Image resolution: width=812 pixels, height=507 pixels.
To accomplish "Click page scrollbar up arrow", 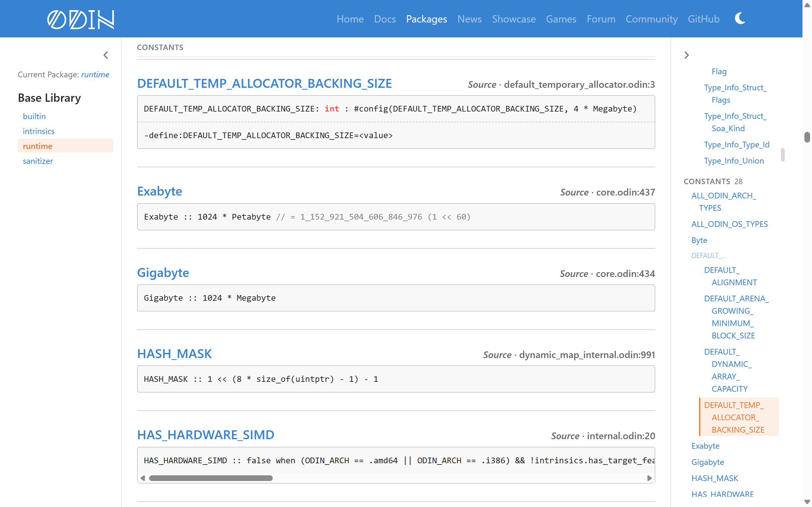I will coord(807,5).
